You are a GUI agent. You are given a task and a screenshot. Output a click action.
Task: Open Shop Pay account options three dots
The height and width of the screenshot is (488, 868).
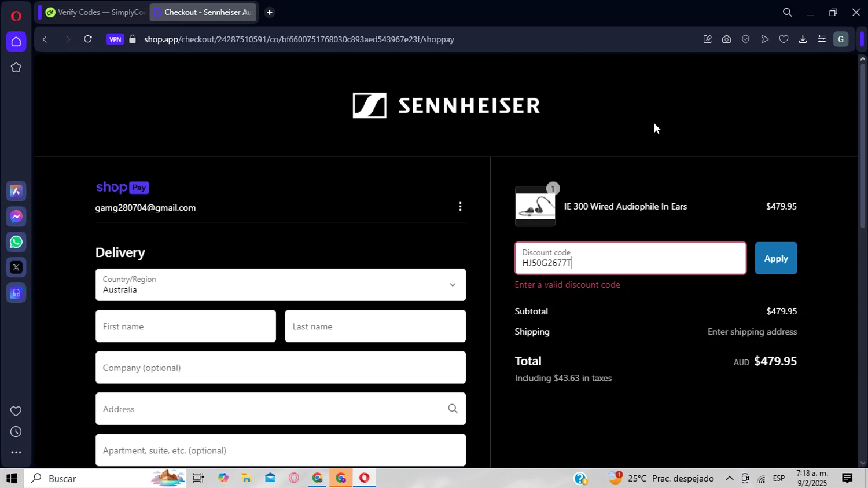pyautogui.click(x=460, y=207)
